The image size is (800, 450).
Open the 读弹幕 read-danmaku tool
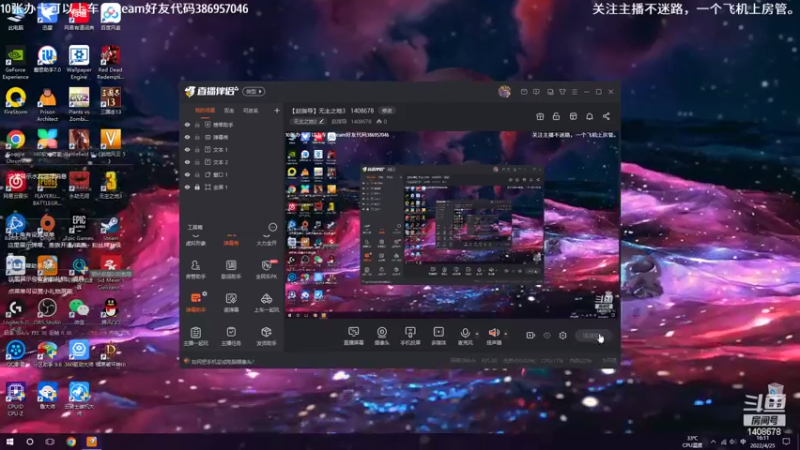pyautogui.click(x=231, y=302)
